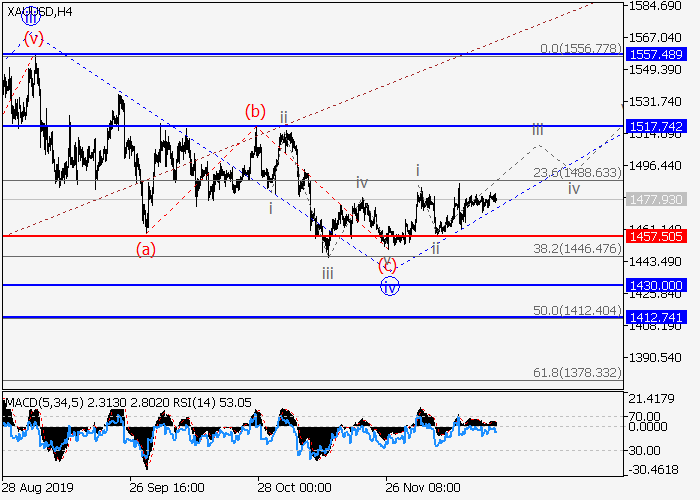Select the red 1457.505 price level tag

(x=655, y=236)
